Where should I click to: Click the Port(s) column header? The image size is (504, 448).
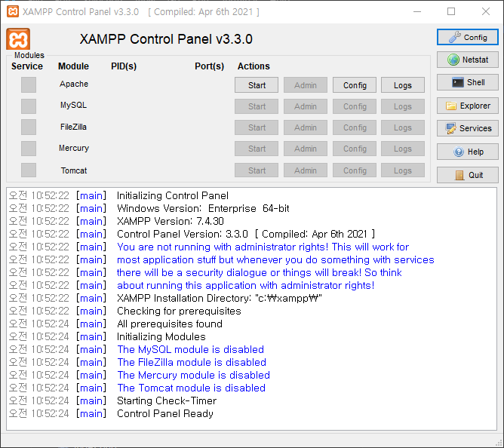[209, 66]
